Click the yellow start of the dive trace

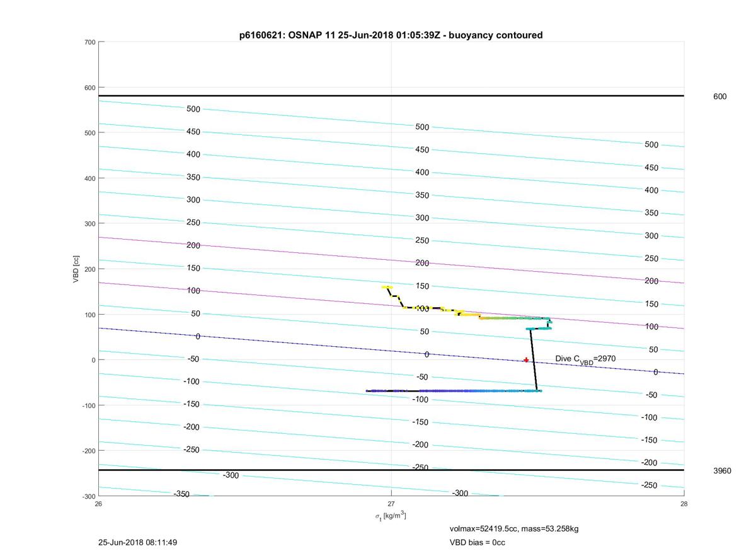pos(387,288)
